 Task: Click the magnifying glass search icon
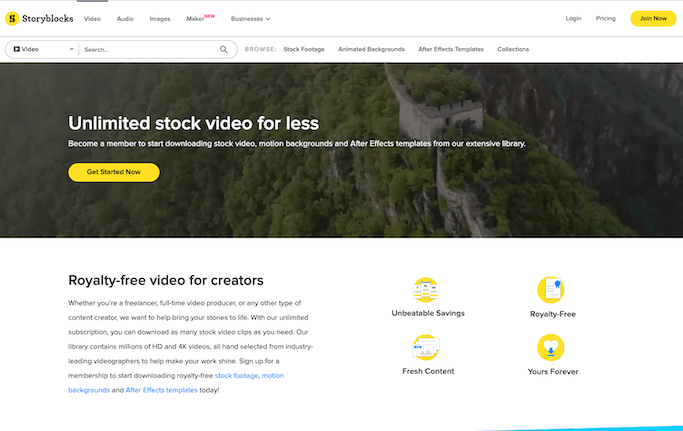[223, 50]
